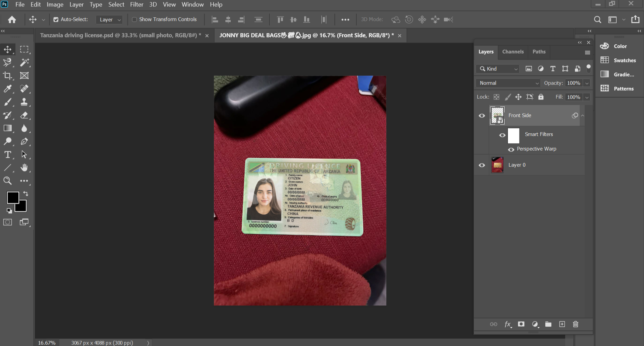644x346 pixels.
Task: Switch to the Channels tab
Action: pyautogui.click(x=513, y=52)
